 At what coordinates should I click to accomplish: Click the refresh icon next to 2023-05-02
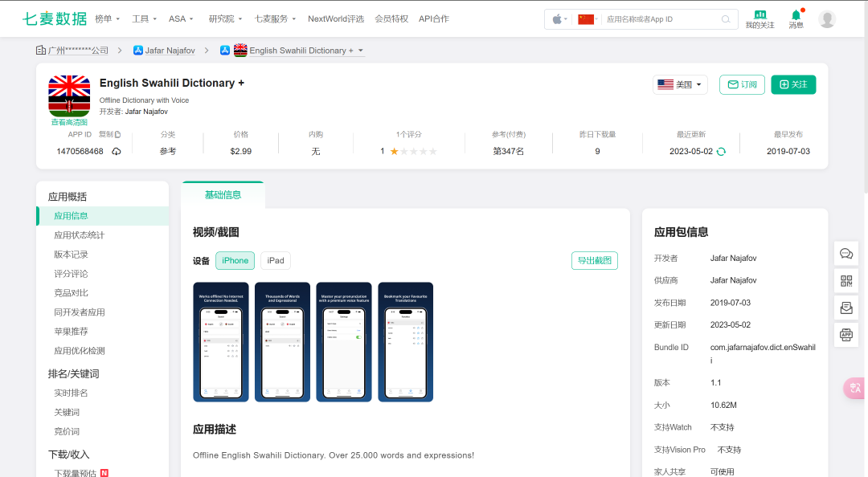(721, 151)
